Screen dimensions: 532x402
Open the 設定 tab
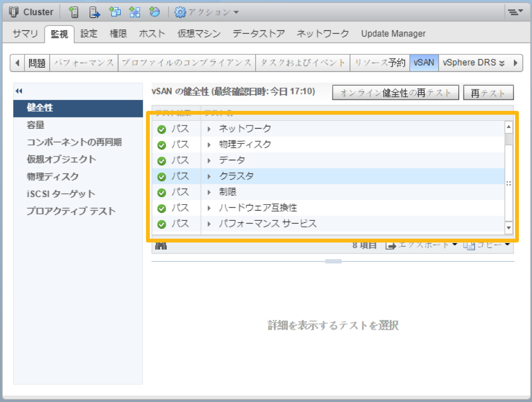click(89, 33)
